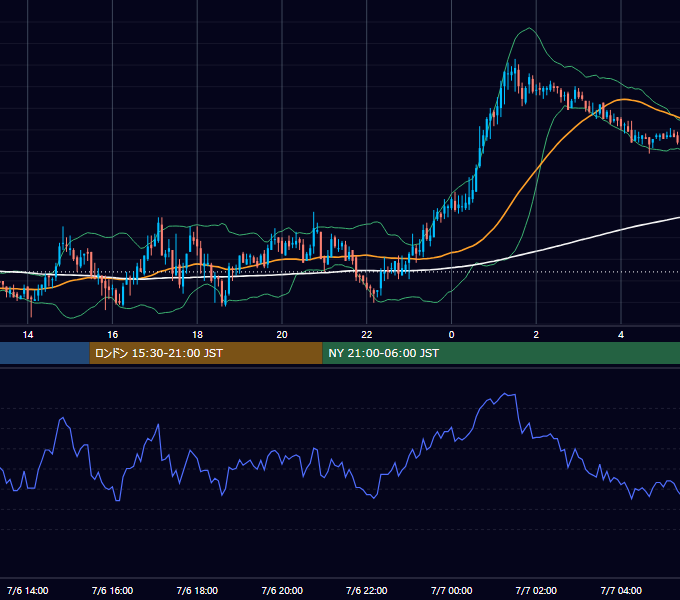Image resolution: width=680 pixels, height=600 pixels.
Task: Click the 7/7 04:00 oscillator time label
Action: click(621, 590)
